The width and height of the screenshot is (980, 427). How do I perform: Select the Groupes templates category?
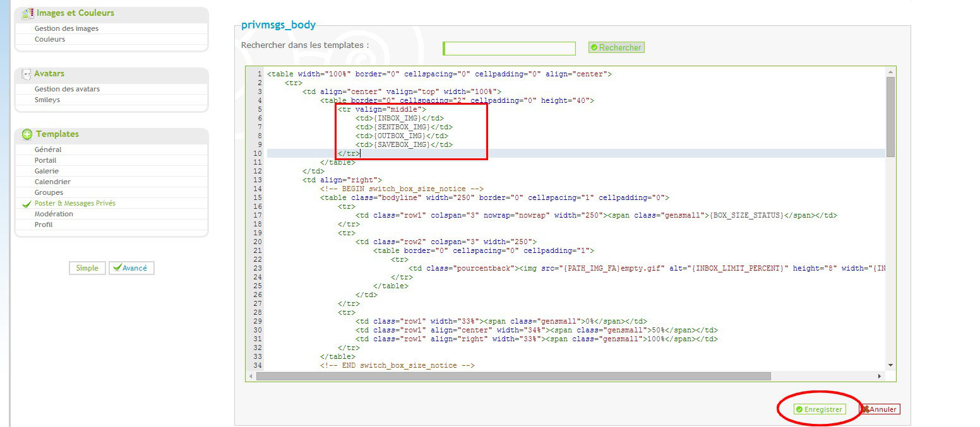coord(49,192)
